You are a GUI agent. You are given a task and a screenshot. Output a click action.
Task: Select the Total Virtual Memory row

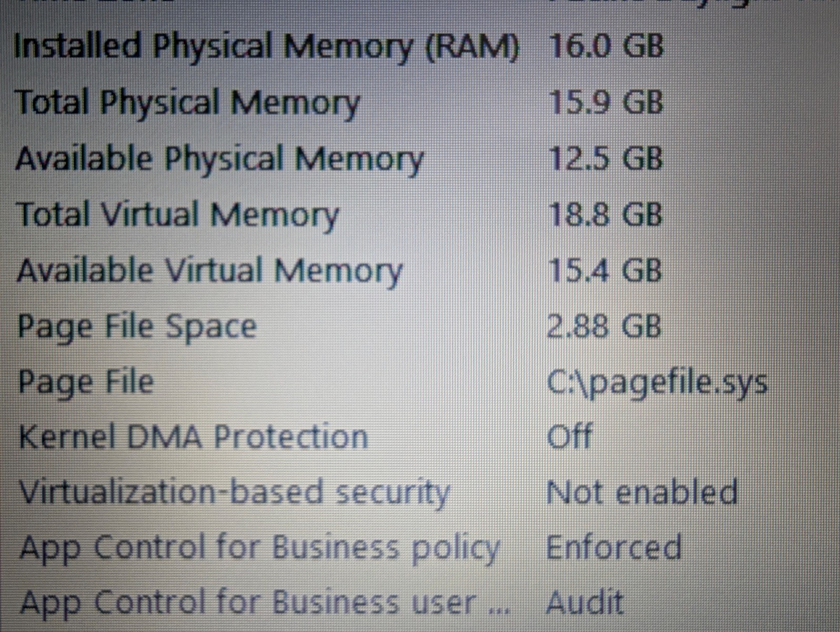(x=420, y=215)
